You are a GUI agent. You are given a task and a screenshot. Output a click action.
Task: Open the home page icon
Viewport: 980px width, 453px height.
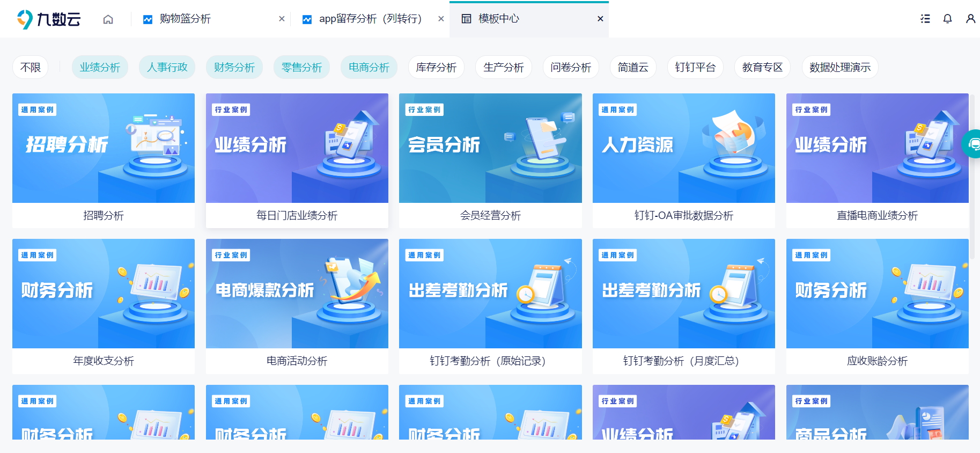[x=108, y=19]
